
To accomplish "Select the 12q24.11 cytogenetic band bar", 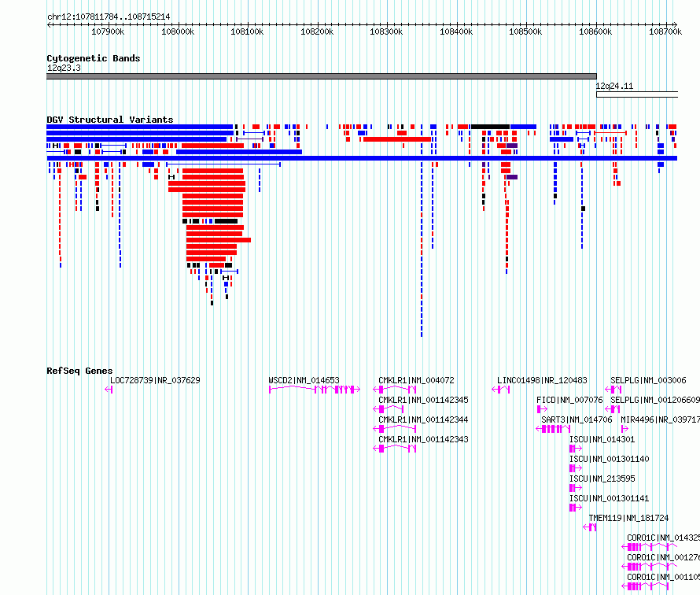I will (x=637, y=94).
